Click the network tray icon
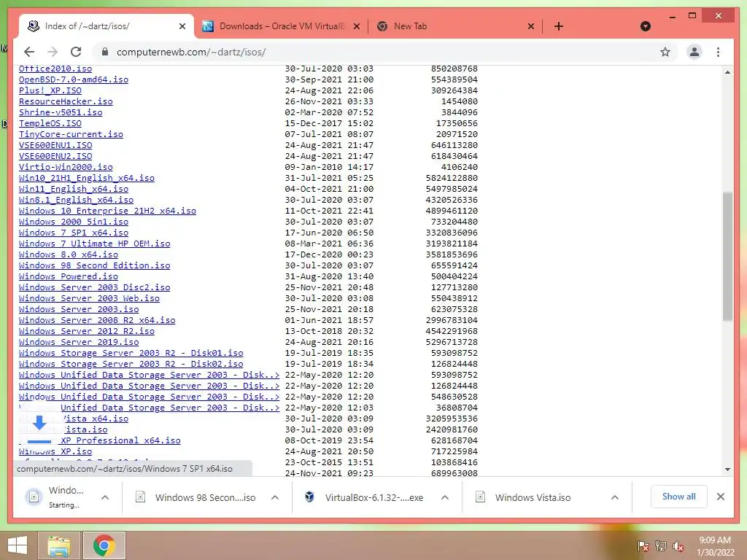747x560 pixels. (660, 545)
